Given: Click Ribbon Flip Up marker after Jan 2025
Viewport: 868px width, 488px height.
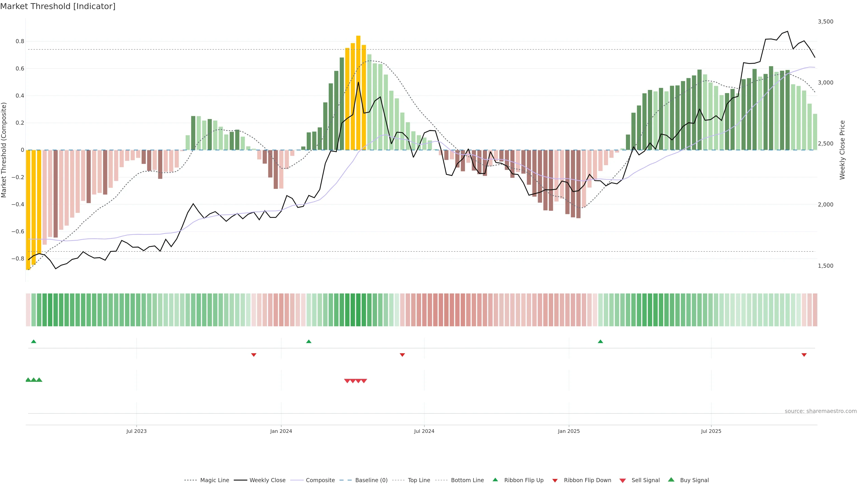Looking at the screenshot, I should (x=600, y=342).
